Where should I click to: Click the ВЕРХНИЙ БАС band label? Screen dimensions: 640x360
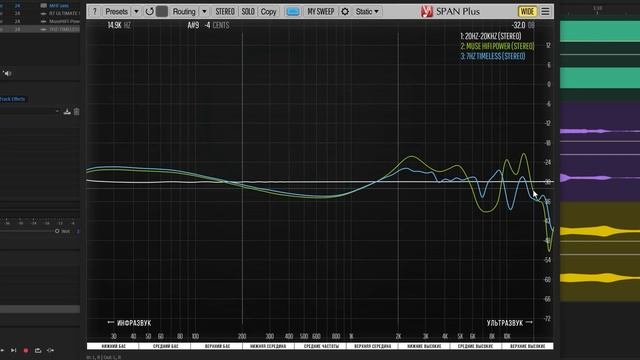click(217, 346)
